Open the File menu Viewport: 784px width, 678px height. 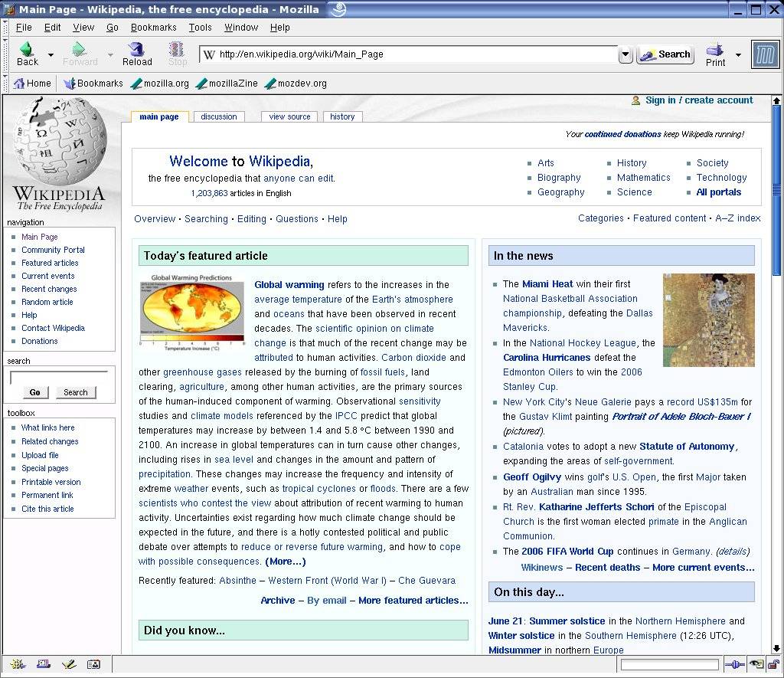tap(24, 28)
